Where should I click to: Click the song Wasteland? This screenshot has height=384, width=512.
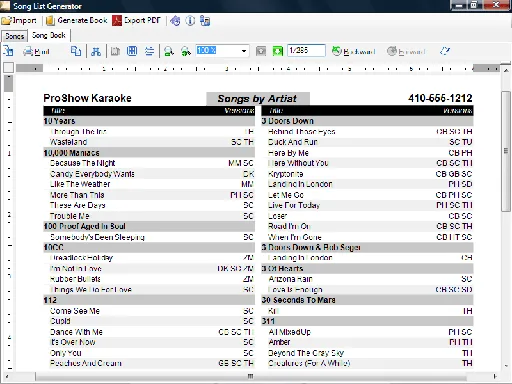point(68,142)
